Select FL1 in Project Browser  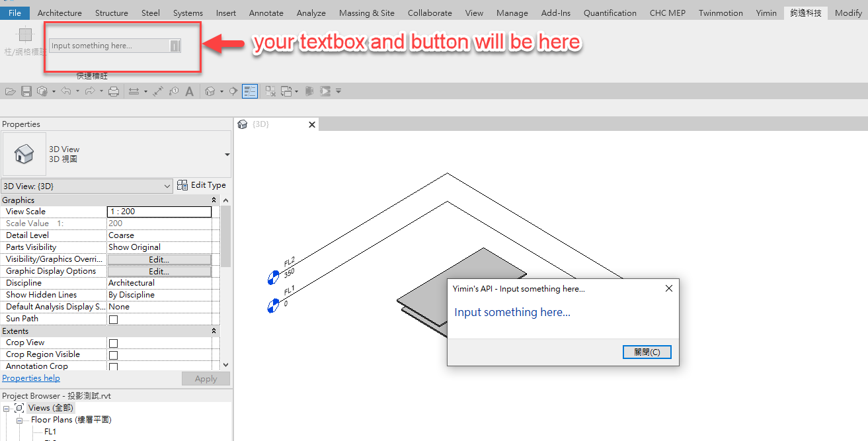50,432
